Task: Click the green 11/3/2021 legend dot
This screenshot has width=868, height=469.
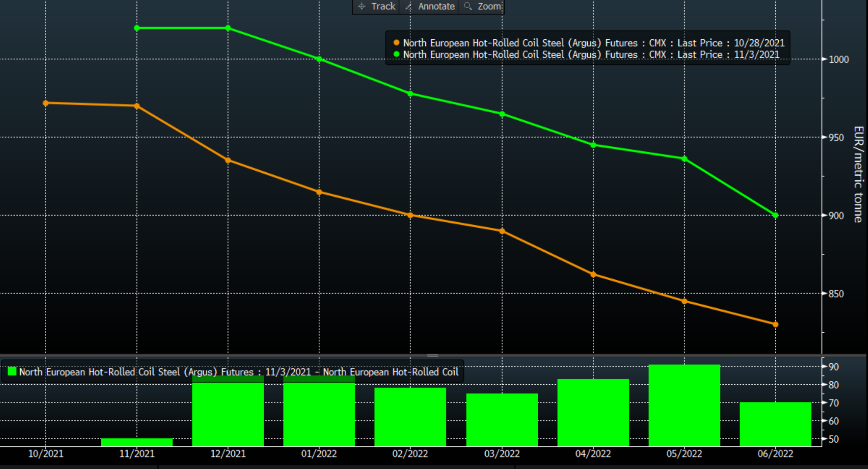Action: [x=396, y=54]
